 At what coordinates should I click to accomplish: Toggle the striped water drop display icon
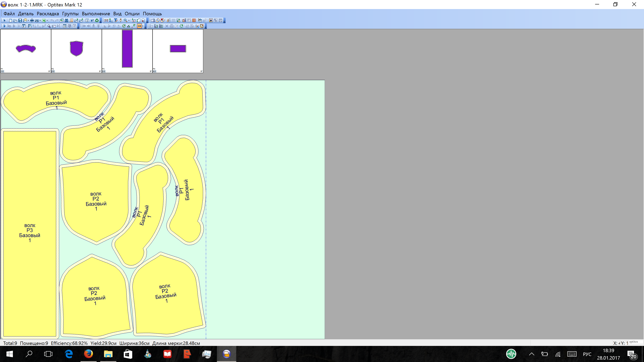click(x=211, y=21)
